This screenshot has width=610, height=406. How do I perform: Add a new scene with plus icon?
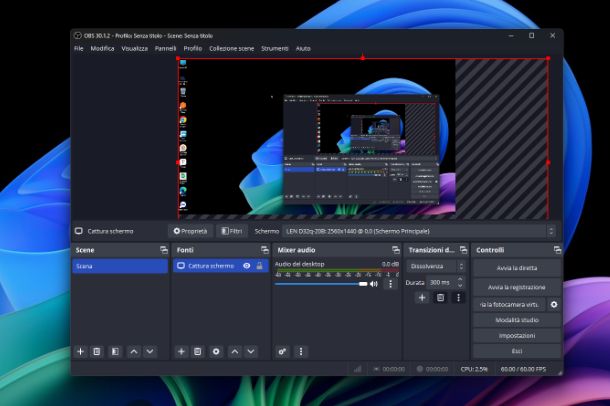coord(80,352)
